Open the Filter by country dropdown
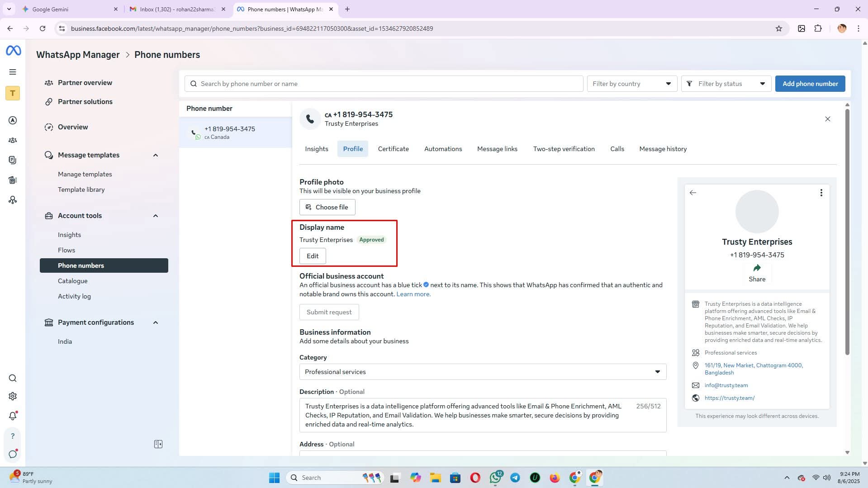Viewport: 868px width, 488px height. [632, 84]
